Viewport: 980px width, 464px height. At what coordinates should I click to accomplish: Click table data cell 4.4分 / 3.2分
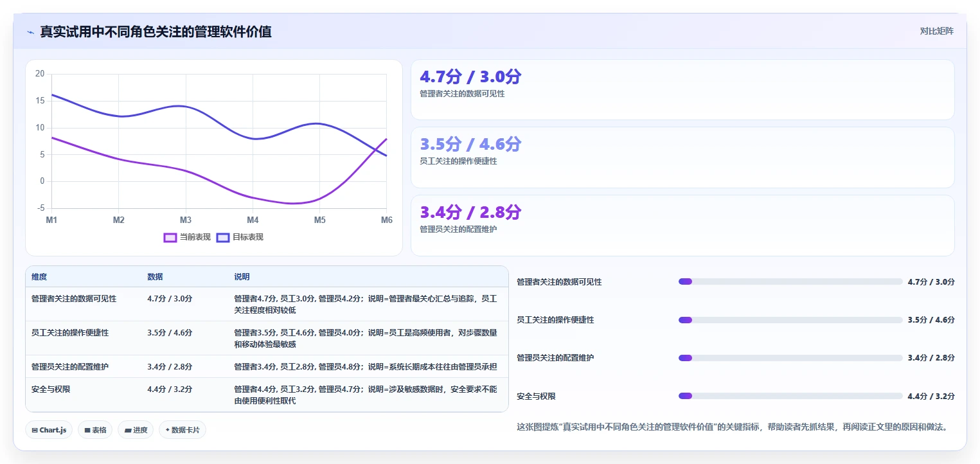point(170,389)
